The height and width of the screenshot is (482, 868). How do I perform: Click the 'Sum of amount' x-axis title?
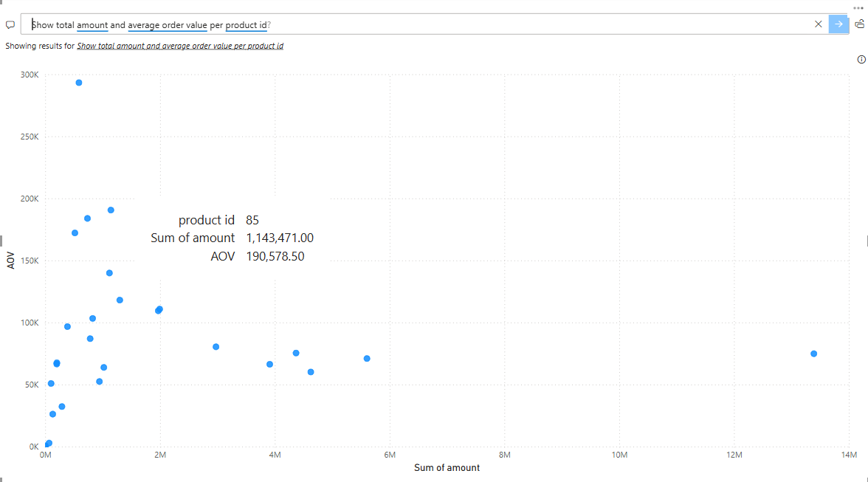point(447,468)
